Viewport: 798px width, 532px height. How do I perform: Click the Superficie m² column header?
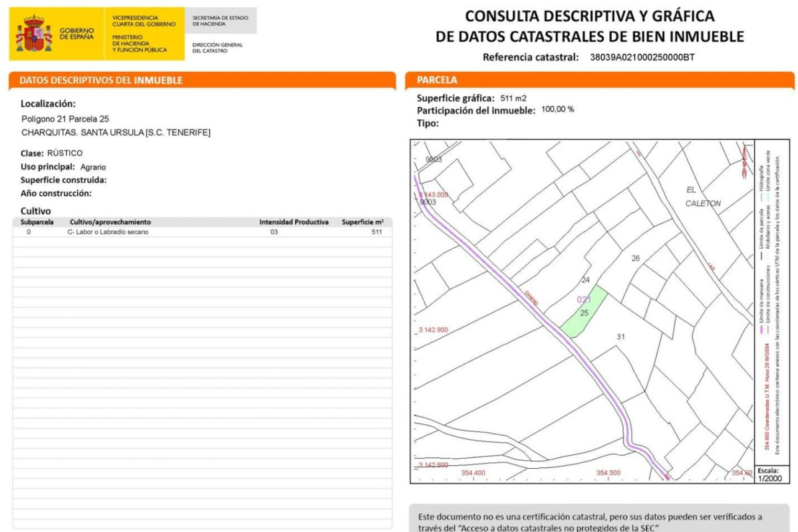(x=362, y=222)
